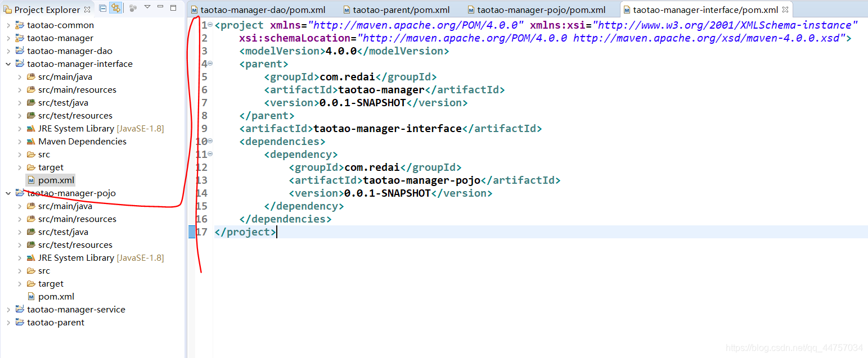The height and width of the screenshot is (358, 868).
Task: Expand the taotao-manager-dao project node
Action: click(x=8, y=51)
